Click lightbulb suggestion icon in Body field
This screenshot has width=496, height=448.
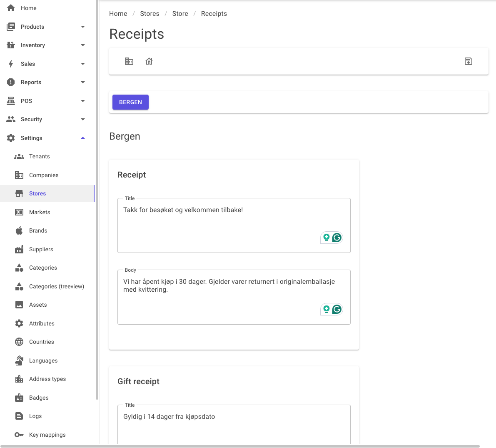[326, 309]
